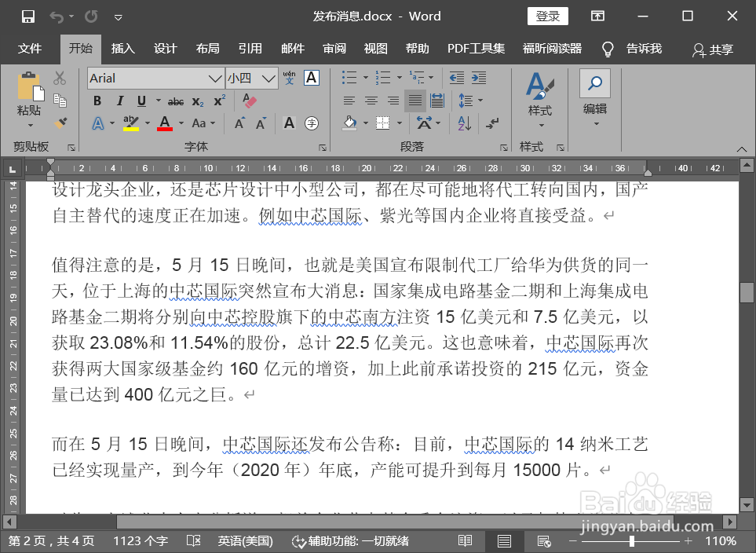Move the zoom slider handle

tap(632, 541)
